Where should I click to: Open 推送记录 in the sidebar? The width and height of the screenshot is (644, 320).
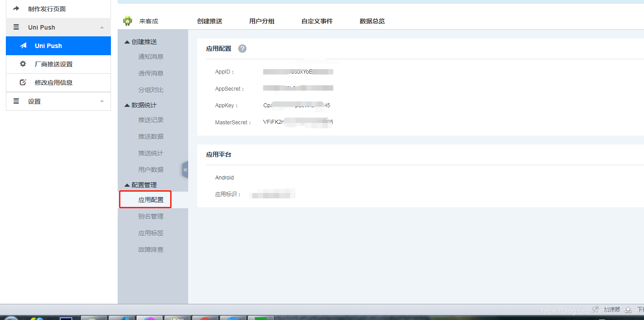click(151, 120)
